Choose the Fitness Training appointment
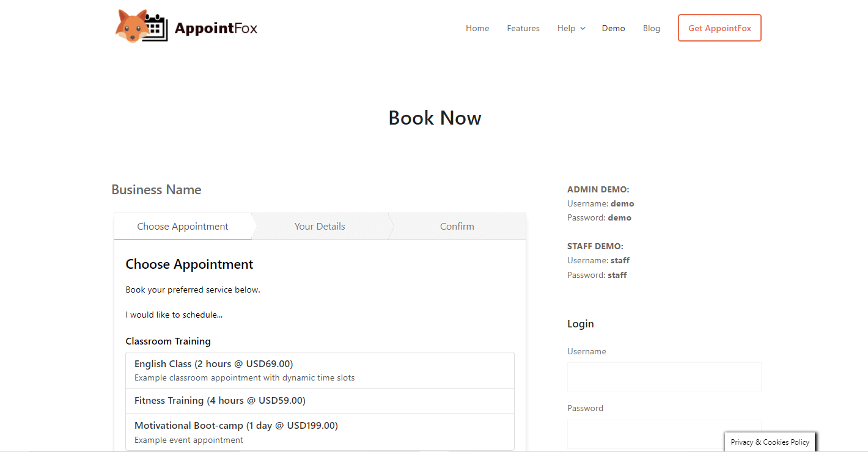Image resolution: width=868 pixels, height=452 pixels. [x=320, y=401]
